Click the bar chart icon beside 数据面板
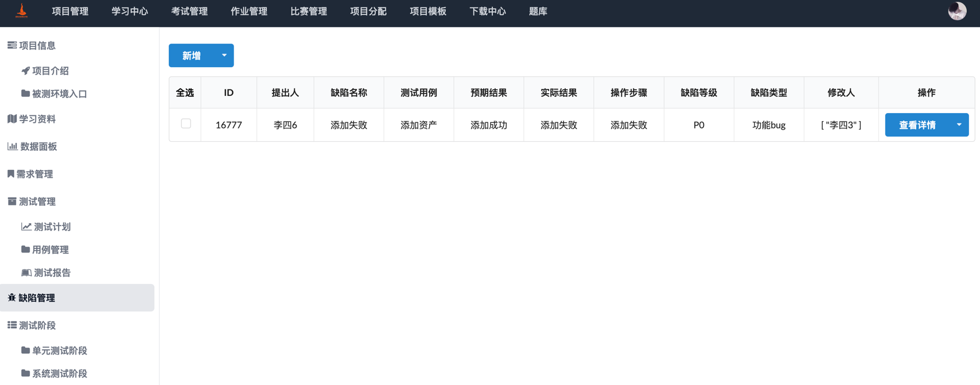This screenshot has height=385, width=980. pos(12,146)
